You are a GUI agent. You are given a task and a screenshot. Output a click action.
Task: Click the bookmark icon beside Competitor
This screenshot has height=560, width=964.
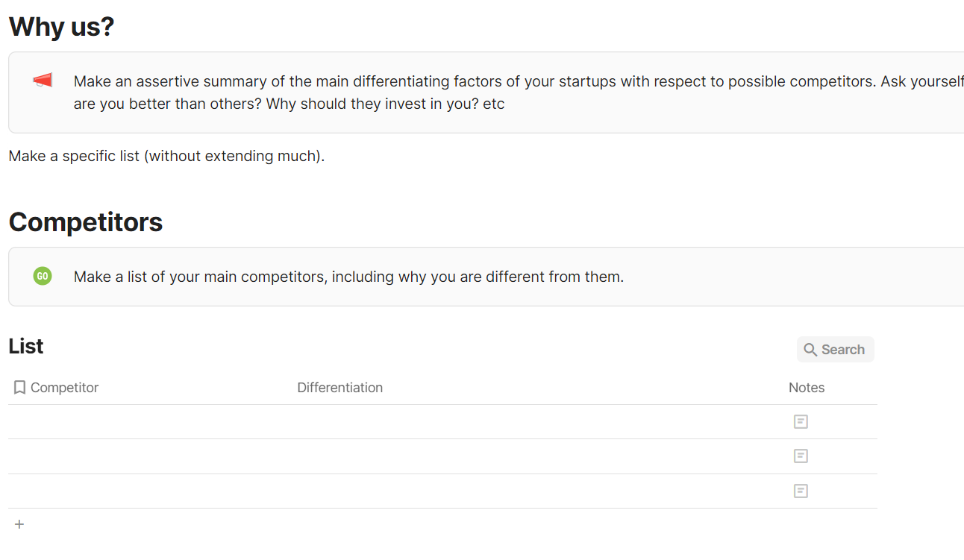point(20,388)
